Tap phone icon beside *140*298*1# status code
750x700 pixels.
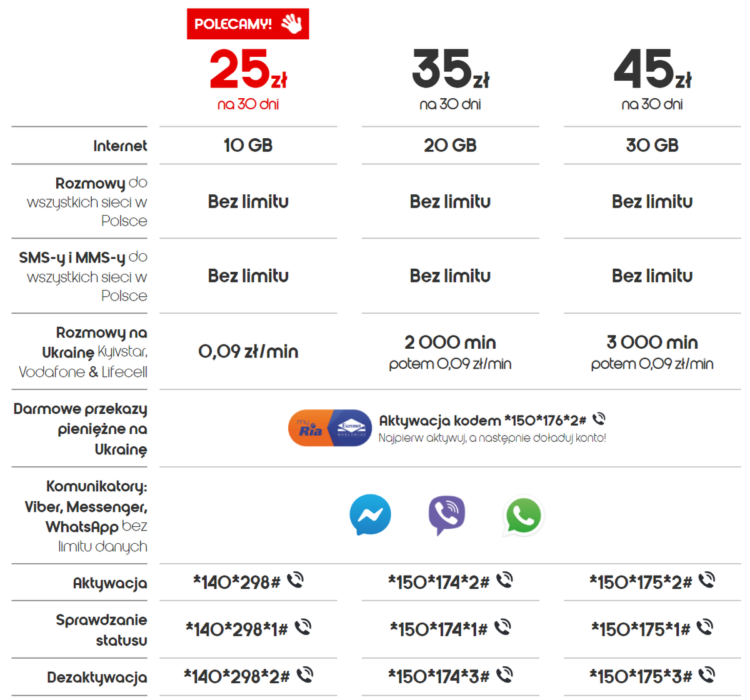coord(303,627)
